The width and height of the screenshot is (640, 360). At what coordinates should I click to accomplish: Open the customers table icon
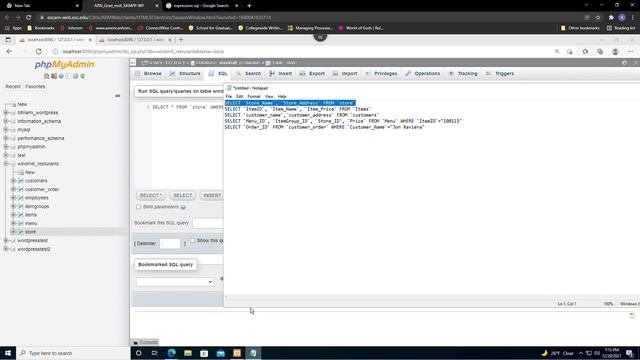(21, 180)
